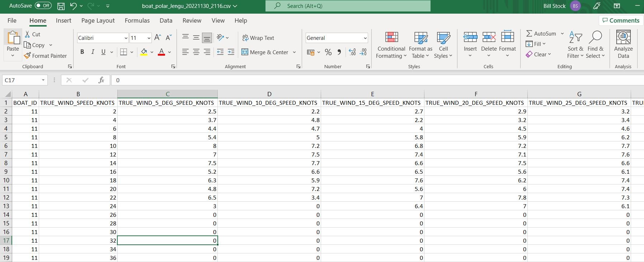644x262 pixels.
Task: Expand the Name Box dropdown arrow
Action: coord(43,80)
